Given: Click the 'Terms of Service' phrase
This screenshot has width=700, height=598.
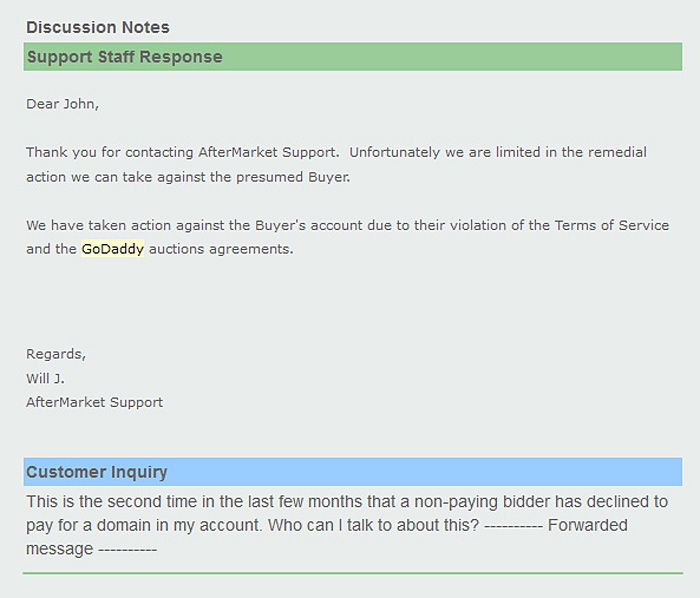Looking at the screenshot, I should pos(612,225).
